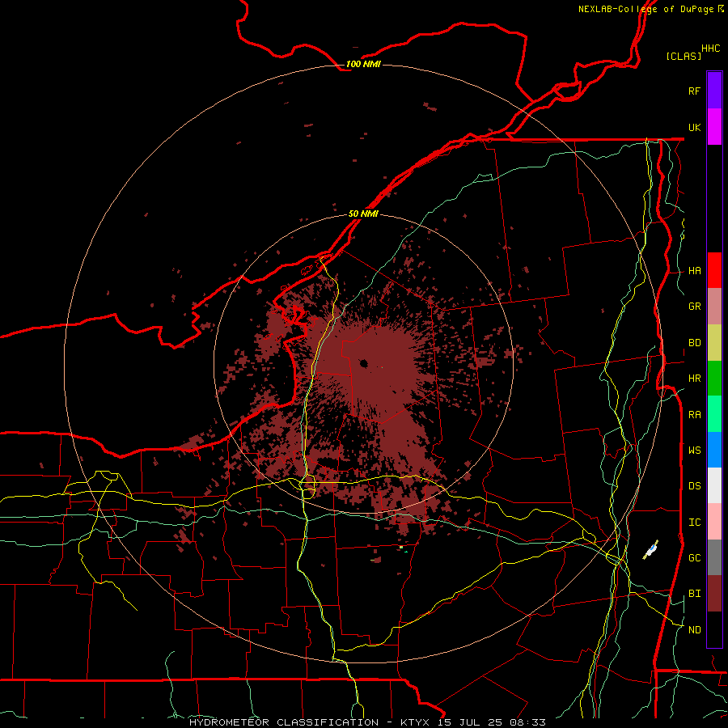Pick the HR green legend color block
The height and width of the screenshot is (728, 728).
pos(714,379)
